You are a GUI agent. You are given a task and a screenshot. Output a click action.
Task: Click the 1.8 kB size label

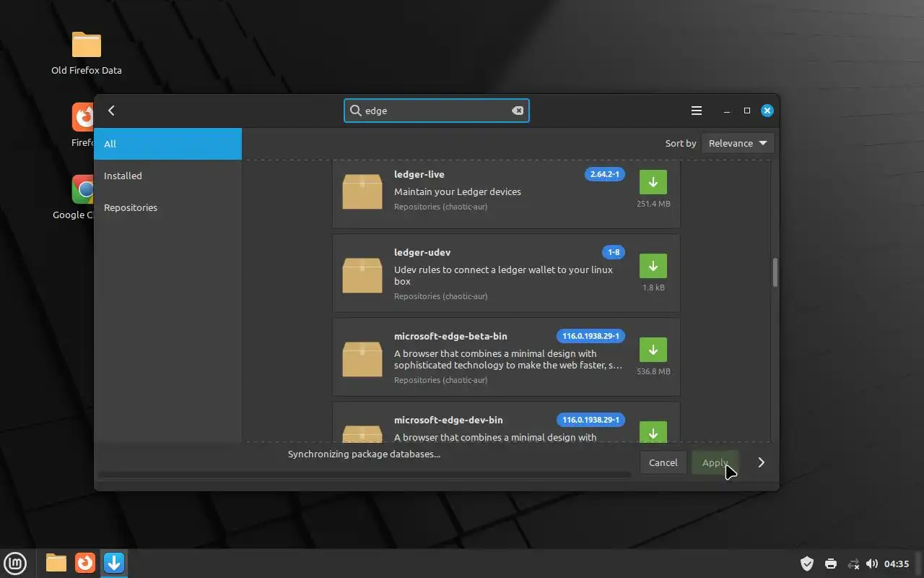[653, 288]
